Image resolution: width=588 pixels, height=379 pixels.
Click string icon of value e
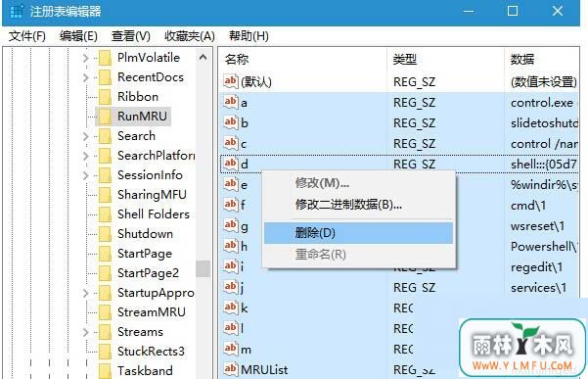coord(231,184)
